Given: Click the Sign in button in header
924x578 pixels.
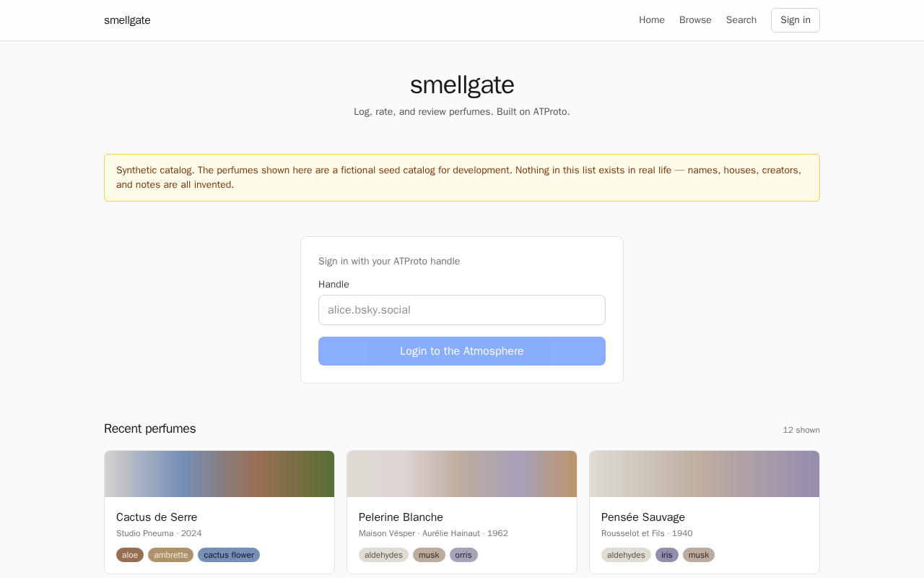Looking at the screenshot, I should point(796,20).
